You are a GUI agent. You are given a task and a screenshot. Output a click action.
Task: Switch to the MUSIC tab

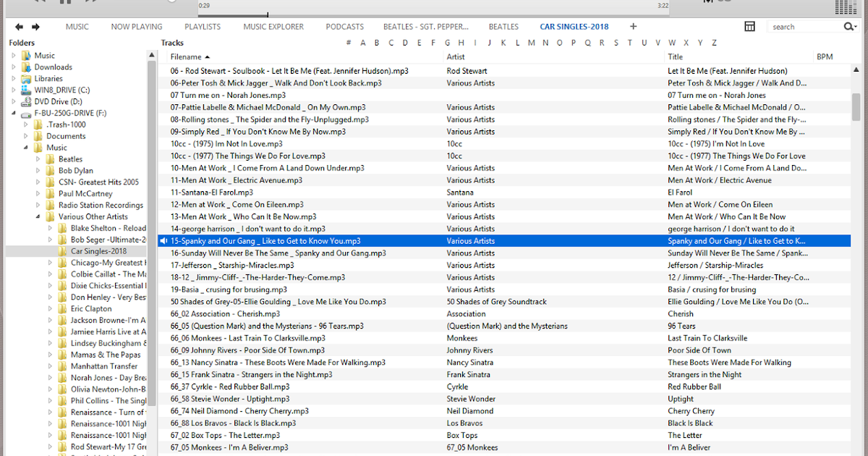77,27
